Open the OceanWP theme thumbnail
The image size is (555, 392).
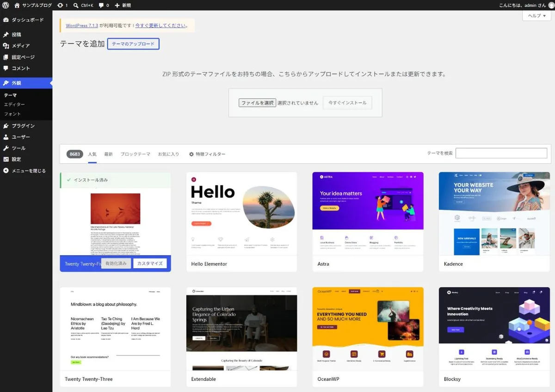pyautogui.click(x=368, y=329)
